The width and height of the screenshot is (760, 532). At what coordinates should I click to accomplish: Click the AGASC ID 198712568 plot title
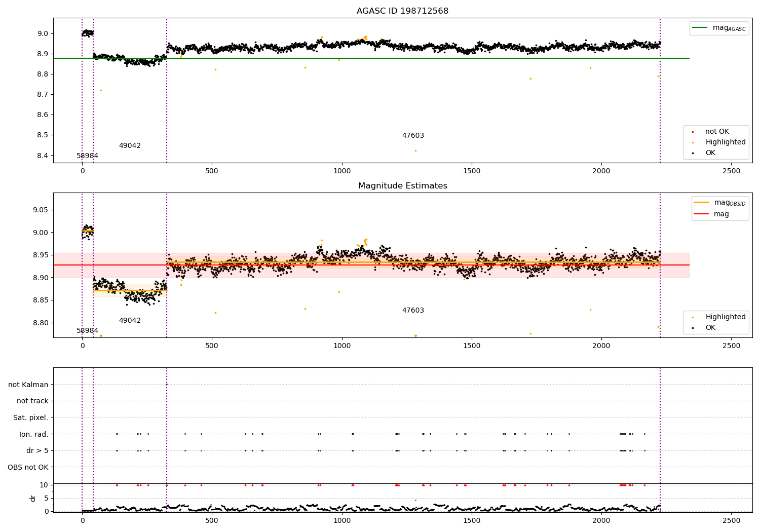tap(402, 11)
